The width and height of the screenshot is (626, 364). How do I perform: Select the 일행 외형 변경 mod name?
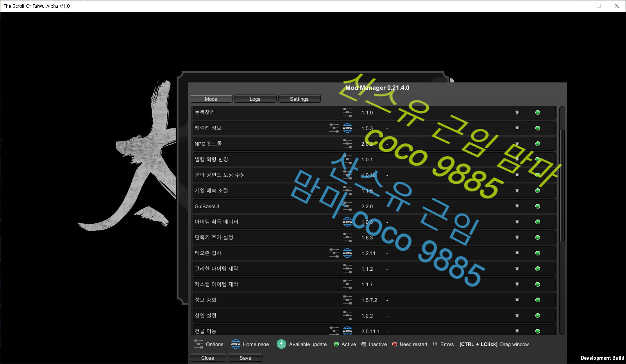[211, 159]
